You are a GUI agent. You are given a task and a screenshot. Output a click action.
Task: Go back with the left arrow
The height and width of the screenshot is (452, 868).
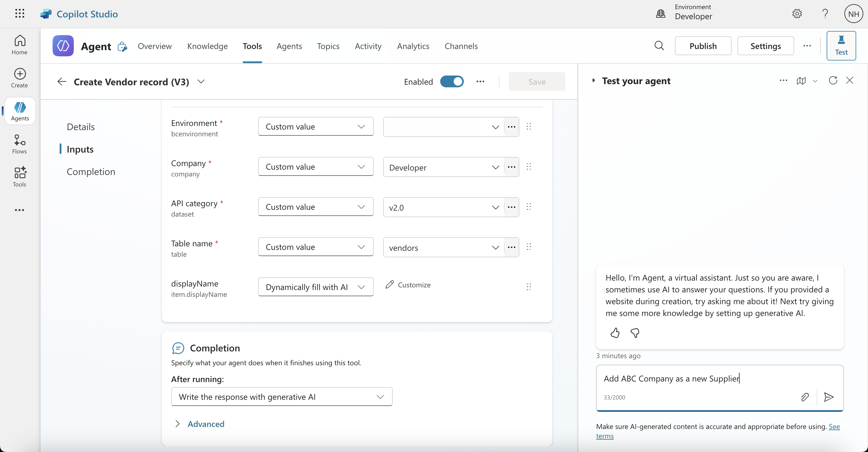[62, 81]
